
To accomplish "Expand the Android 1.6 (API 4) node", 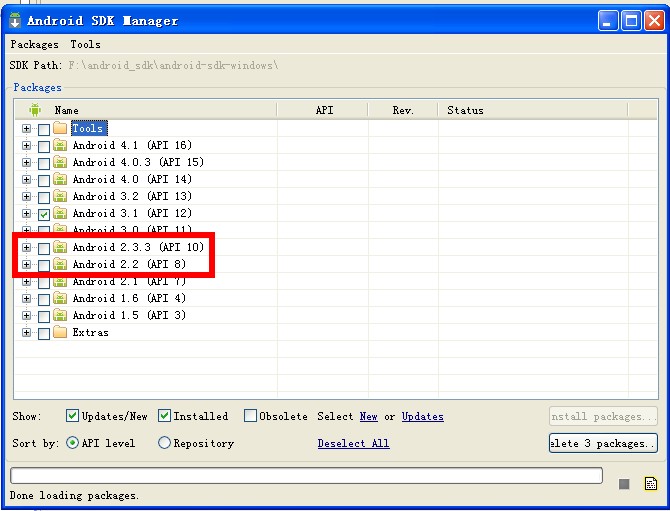I will point(26,298).
